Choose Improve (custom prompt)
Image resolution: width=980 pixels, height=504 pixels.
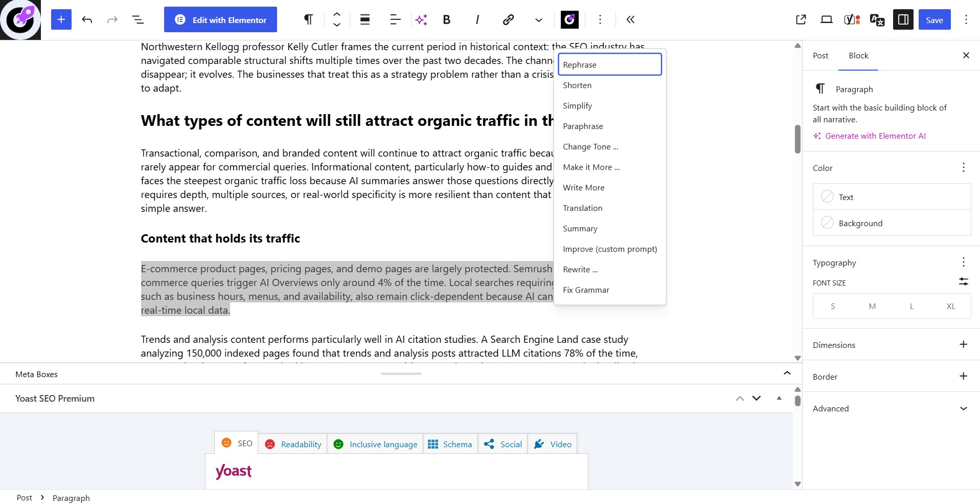610,249
